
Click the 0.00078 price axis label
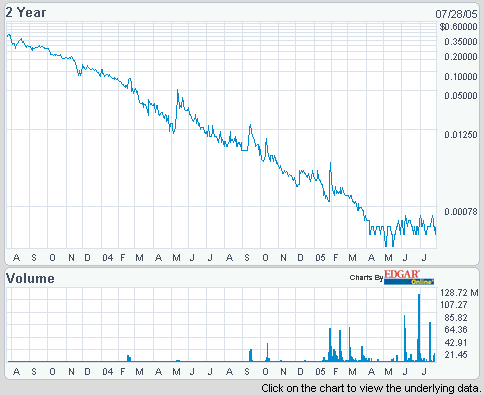[461, 212]
